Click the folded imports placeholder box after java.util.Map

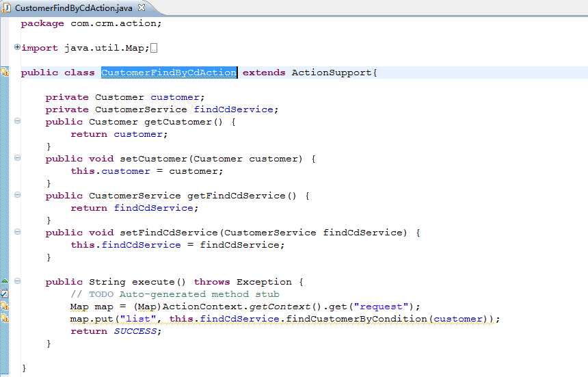click(x=154, y=48)
